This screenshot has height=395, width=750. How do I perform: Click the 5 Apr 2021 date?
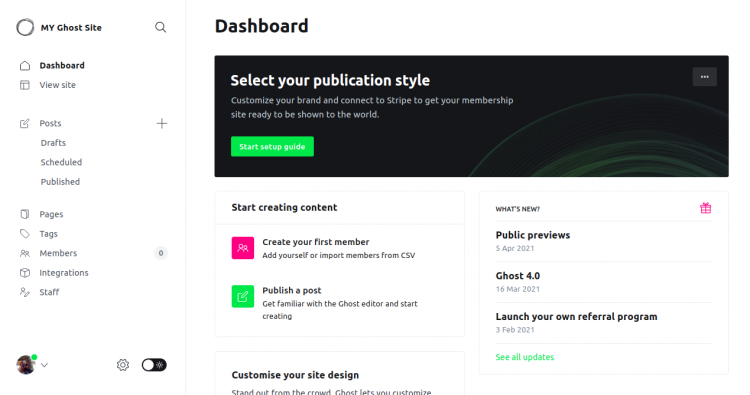tap(515, 248)
